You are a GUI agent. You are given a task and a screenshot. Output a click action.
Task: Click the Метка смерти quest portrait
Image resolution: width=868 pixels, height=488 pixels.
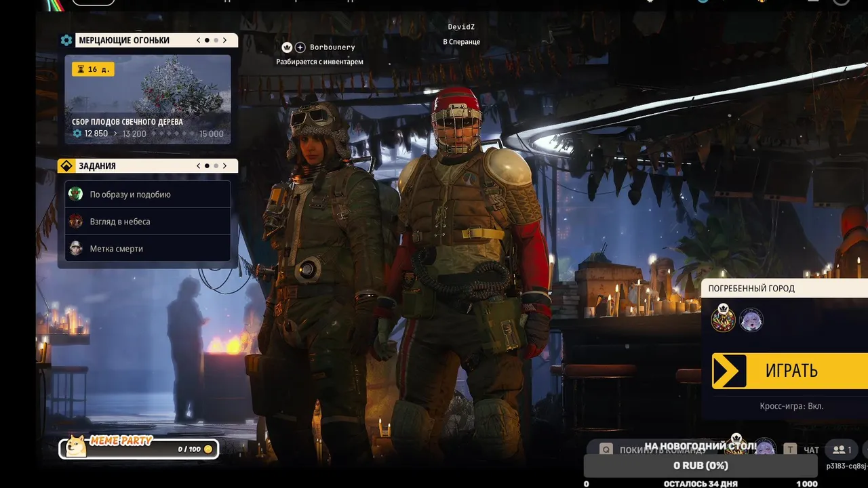[x=76, y=249]
